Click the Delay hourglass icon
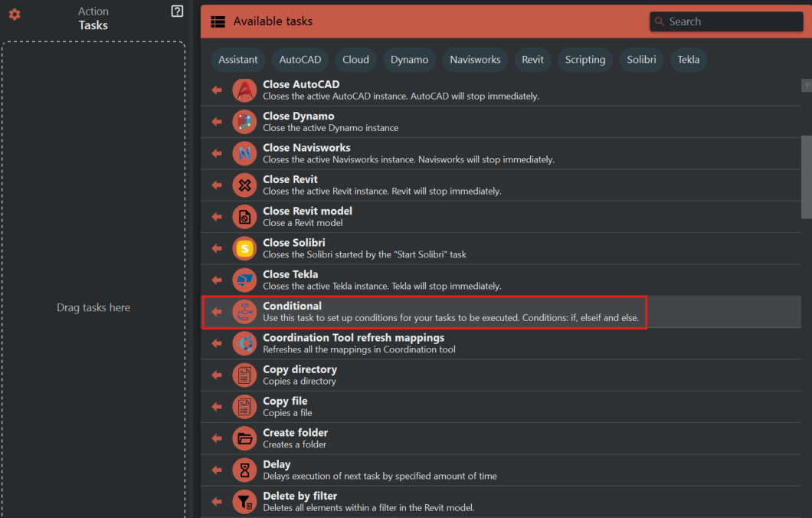Screen dimensions: 812x518 point(244,470)
